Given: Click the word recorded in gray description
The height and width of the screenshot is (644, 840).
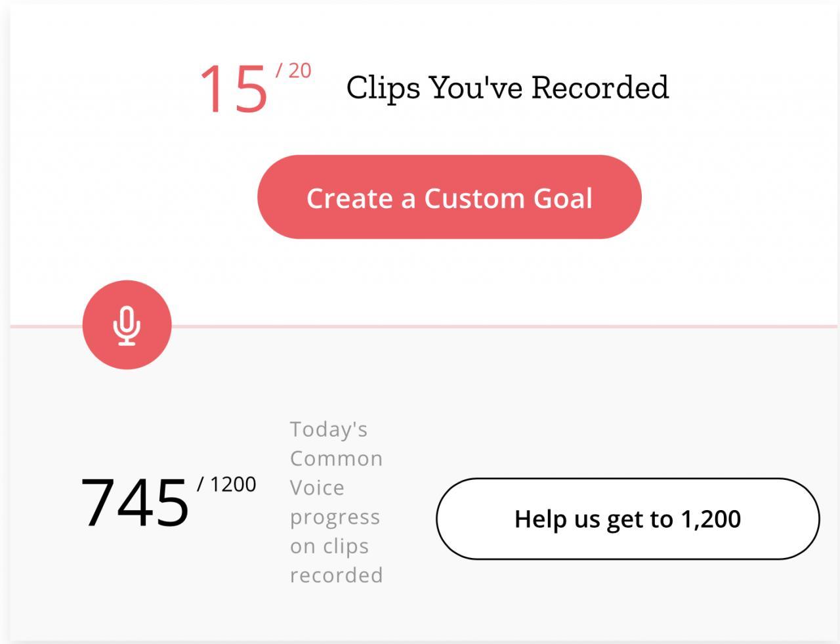Looking at the screenshot, I should [337, 575].
